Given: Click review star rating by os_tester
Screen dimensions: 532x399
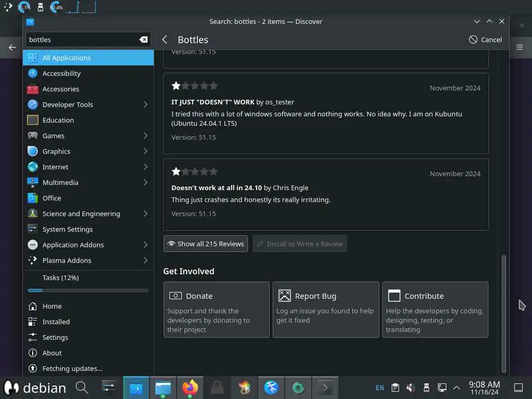Looking at the screenshot, I should pyautogui.click(x=194, y=86).
